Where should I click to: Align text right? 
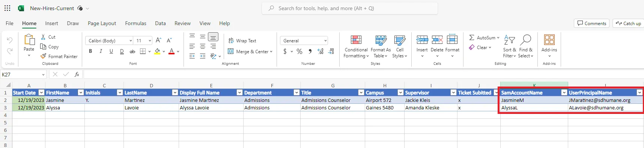[213, 46]
